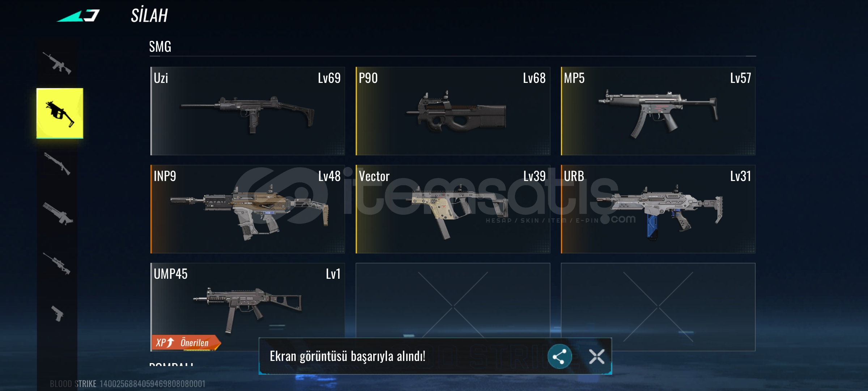868x391 pixels.
Task: Click the last empty weapon slot
Action: coord(658,307)
